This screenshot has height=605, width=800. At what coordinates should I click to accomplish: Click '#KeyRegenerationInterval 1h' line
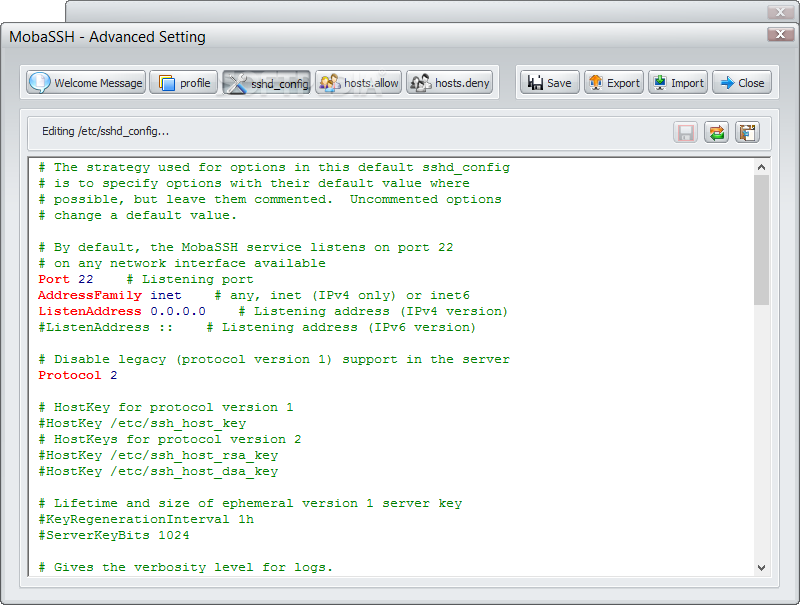(146, 519)
